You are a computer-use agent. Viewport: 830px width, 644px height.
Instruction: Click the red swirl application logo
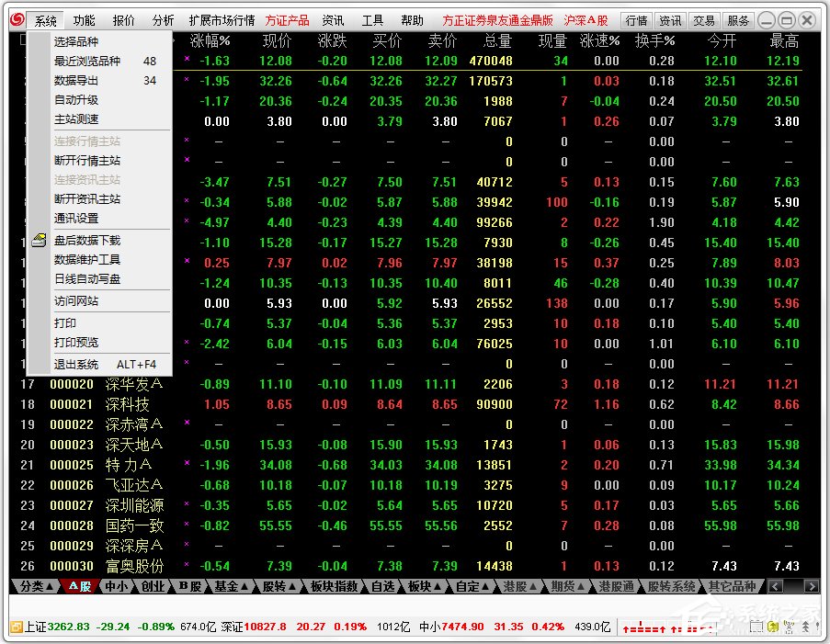(x=17, y=19)
